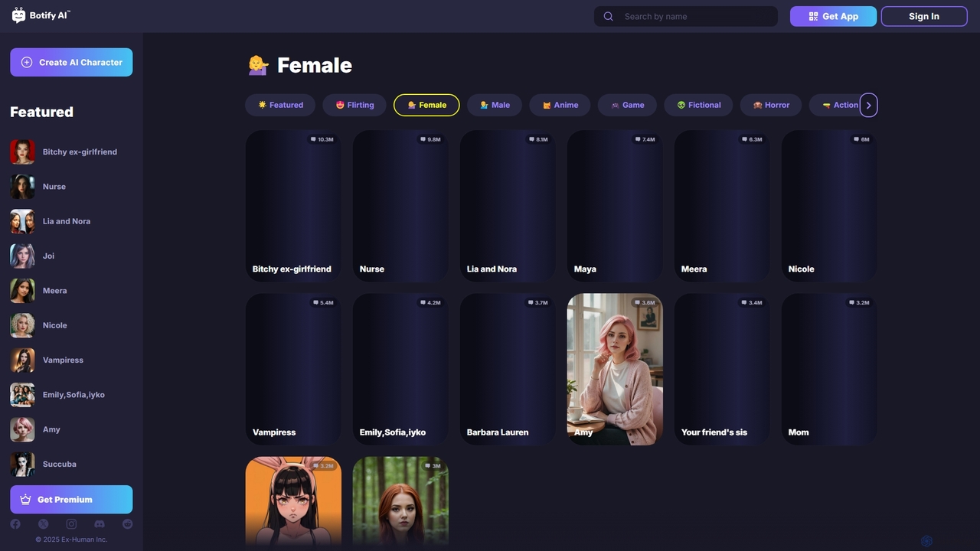The width and height of the screenshot is (980, 551).
Task: Open the Reddit social icon
Action: click(127, 524)
